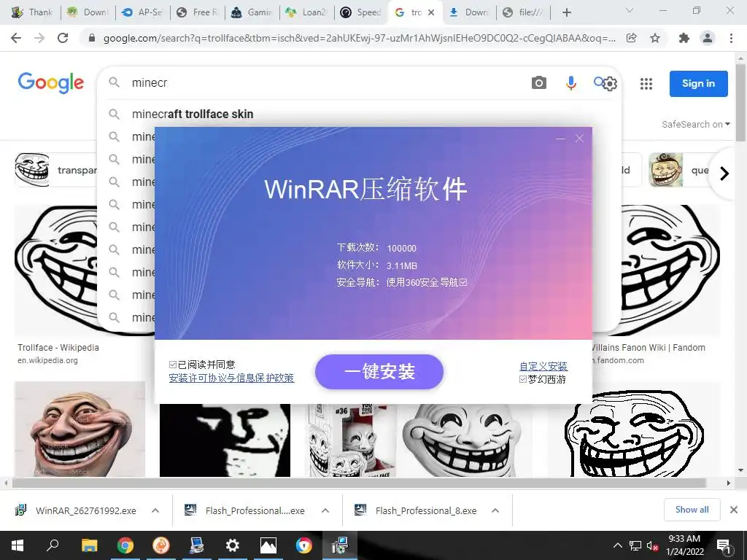
Task: Click Show all downloads button
Action: [692, 510]
